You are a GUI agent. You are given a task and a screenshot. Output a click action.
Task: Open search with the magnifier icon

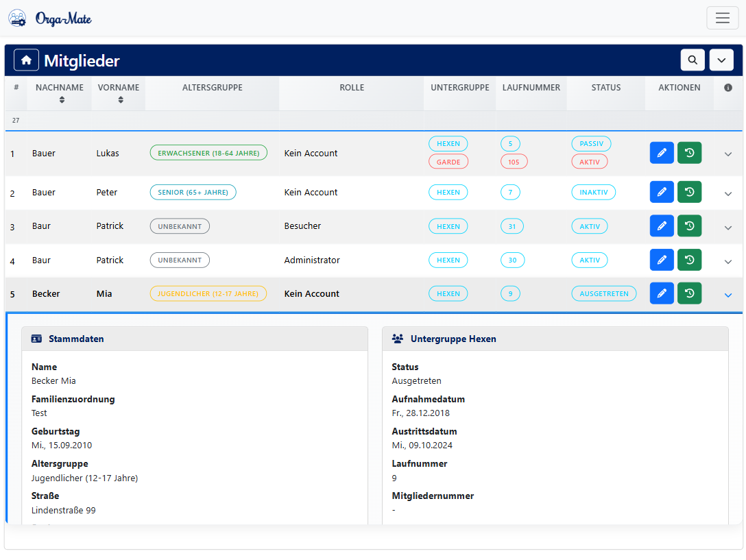tap(693, 60)
